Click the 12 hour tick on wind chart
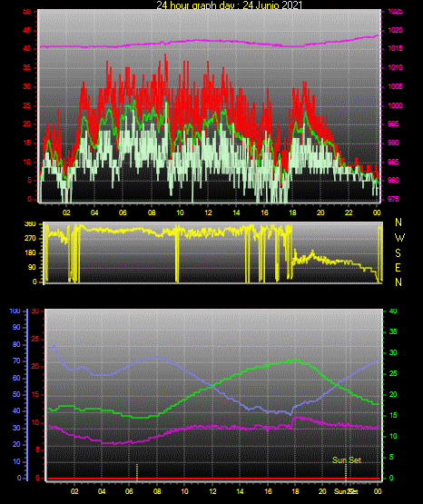The image size is (423, 504). tap(208, 212)
